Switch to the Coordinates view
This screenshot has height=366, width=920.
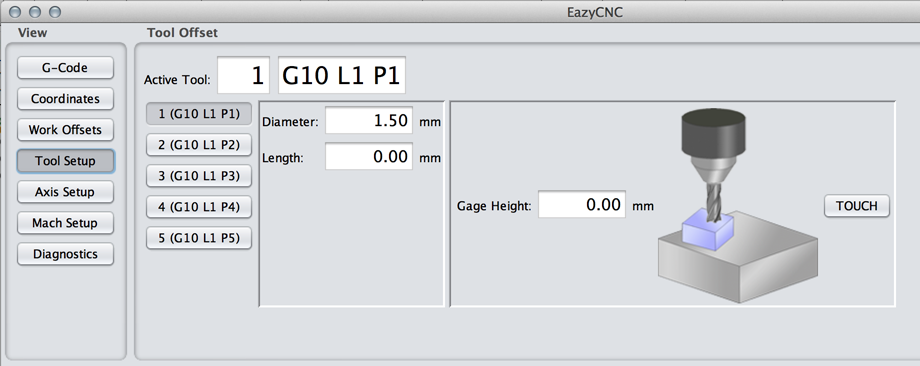pyautogui.click(x=65, y=99)
